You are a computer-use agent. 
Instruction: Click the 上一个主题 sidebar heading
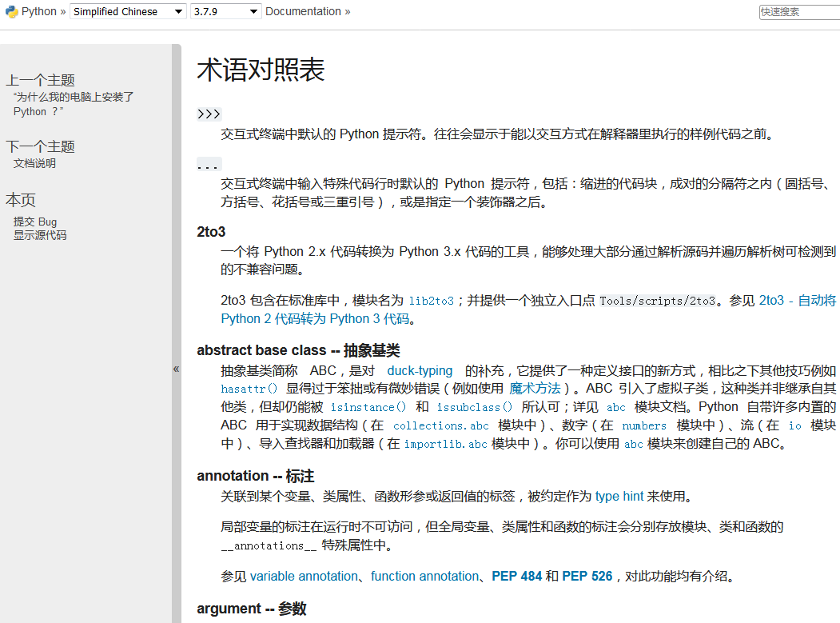click(40, 81)
